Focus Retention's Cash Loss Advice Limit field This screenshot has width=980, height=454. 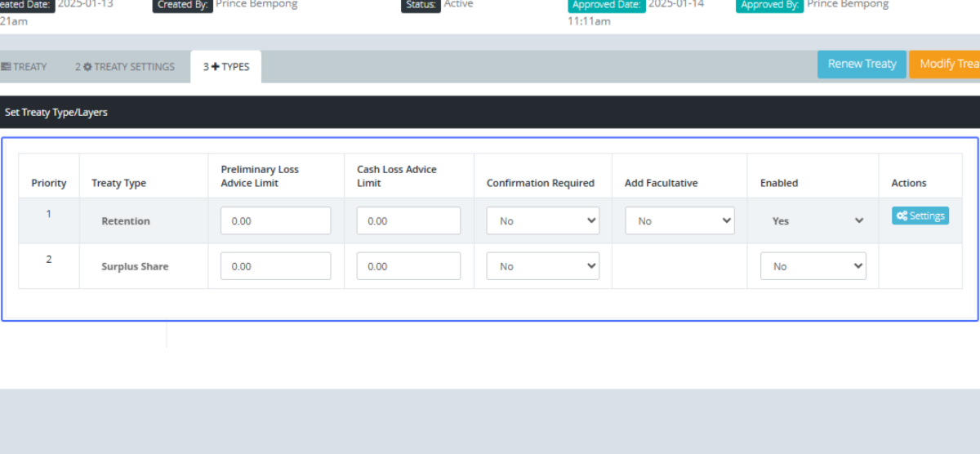pyautogui.click(x=408, y=221)
